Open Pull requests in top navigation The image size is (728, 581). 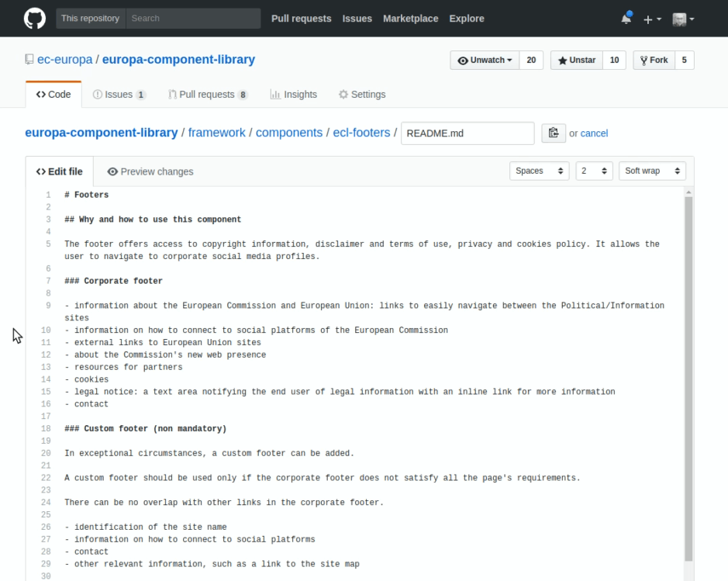coord(302,19)
